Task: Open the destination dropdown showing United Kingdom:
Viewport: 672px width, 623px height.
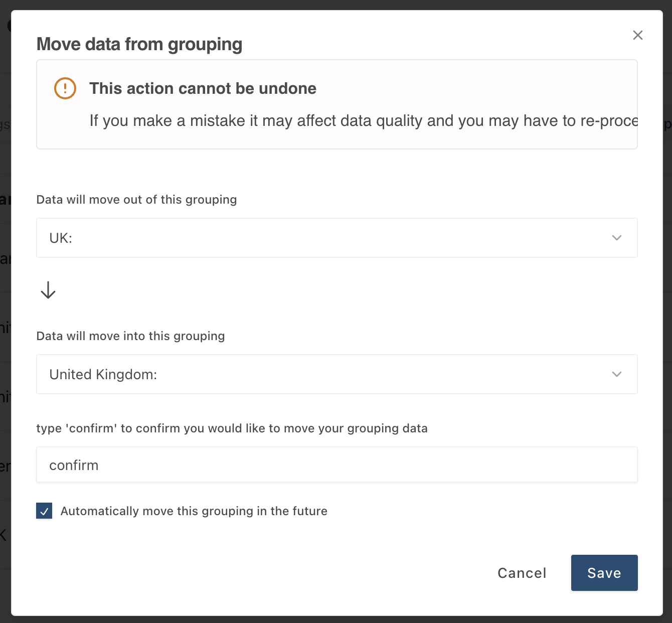Action: coord(336,374)
